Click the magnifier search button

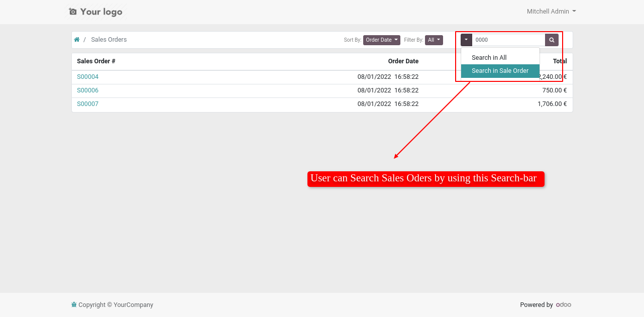coord(552,40)
